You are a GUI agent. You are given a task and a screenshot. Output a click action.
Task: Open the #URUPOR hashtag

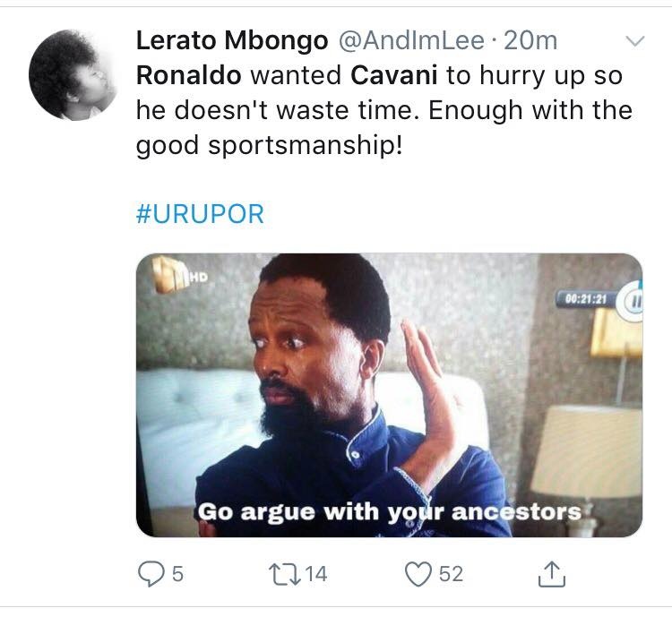click(200, 216)
